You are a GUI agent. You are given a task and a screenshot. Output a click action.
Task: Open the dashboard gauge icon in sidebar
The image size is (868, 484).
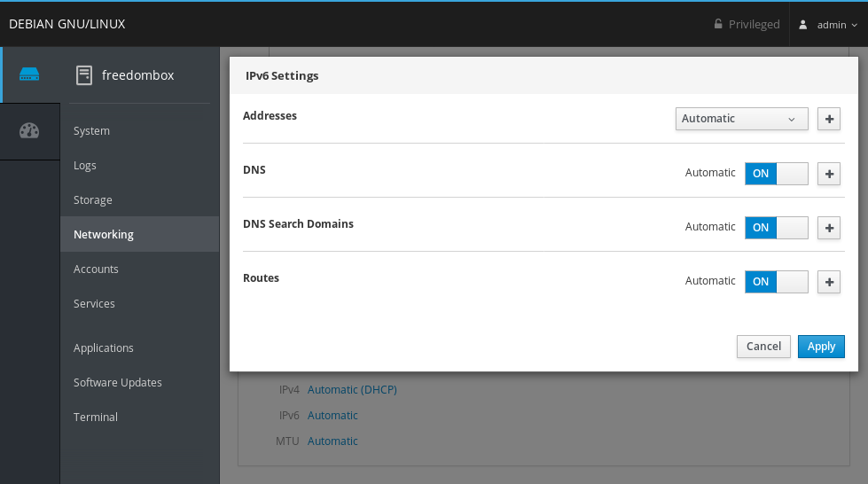(x=29, y=130)
